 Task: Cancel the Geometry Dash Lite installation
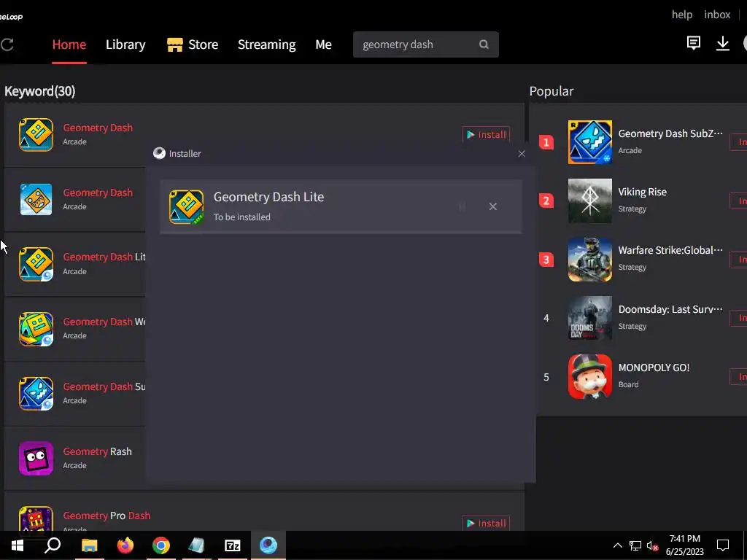[492, 206]
